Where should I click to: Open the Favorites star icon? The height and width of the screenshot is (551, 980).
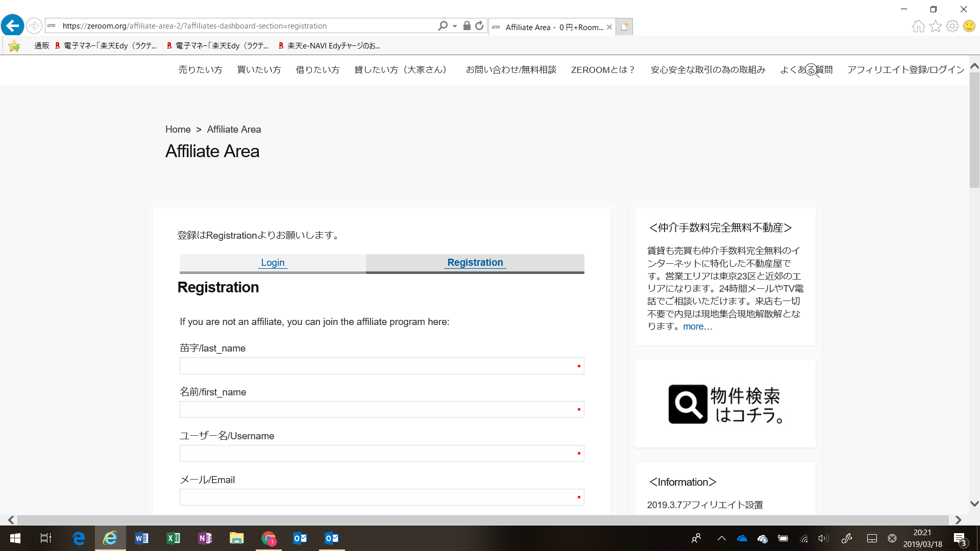[x=936, y=26]
